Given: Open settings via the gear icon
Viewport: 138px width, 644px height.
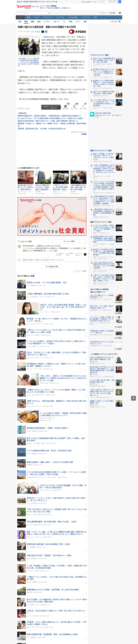Looking at the screenshot, I should pos(120,13).
